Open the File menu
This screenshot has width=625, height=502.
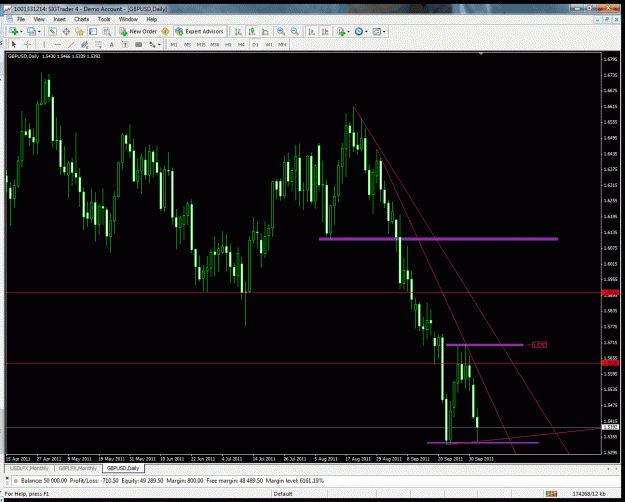tap(21, 19)
